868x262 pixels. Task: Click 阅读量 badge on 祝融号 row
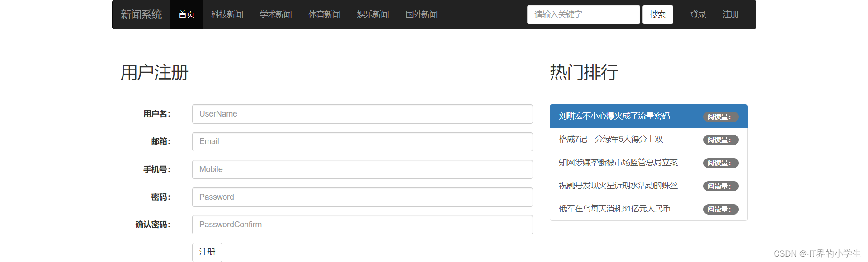pyautogui.click(x=721, y=186)
